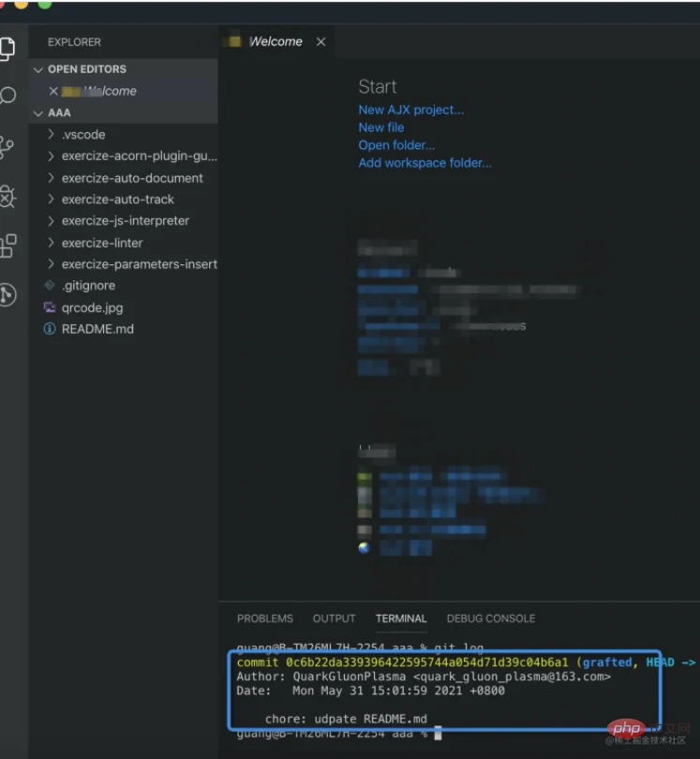Open the Extensions view icon
The width and height of the screenshot is (700, 759).
(7, 246)
